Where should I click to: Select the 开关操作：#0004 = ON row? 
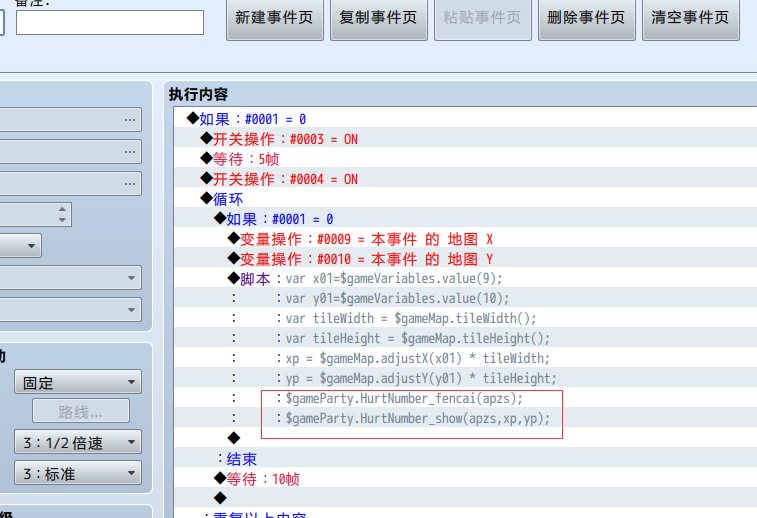pos(465,179)
